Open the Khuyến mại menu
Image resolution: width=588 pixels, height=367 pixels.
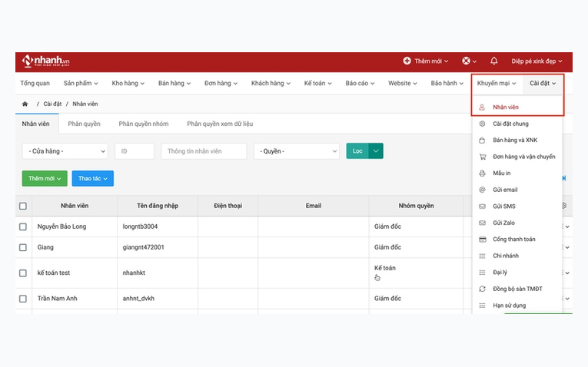click(x=497, y=83)
